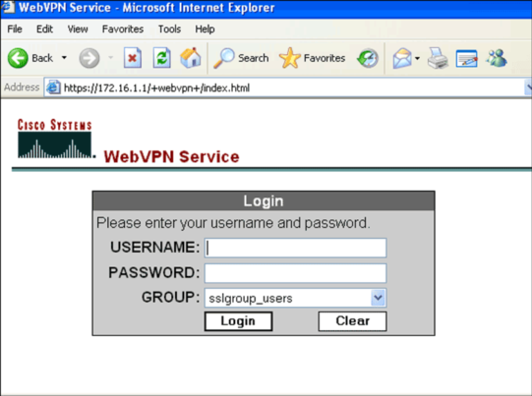Click 'Please enter your username and password.' text

point(233,223)
